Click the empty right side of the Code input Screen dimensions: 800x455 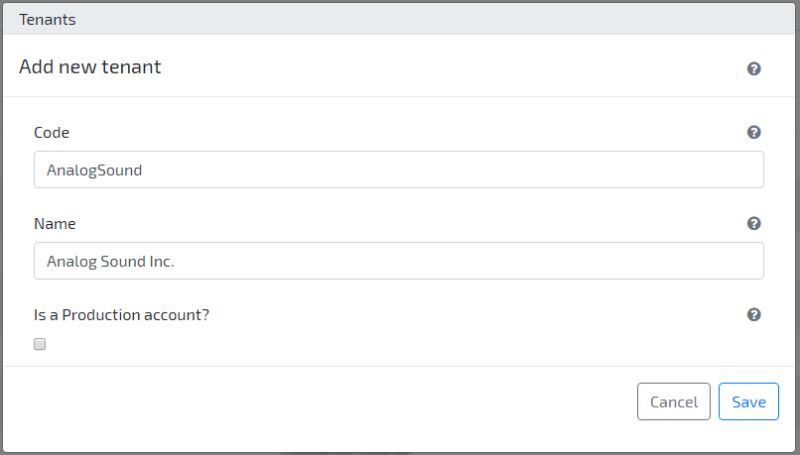561,169
